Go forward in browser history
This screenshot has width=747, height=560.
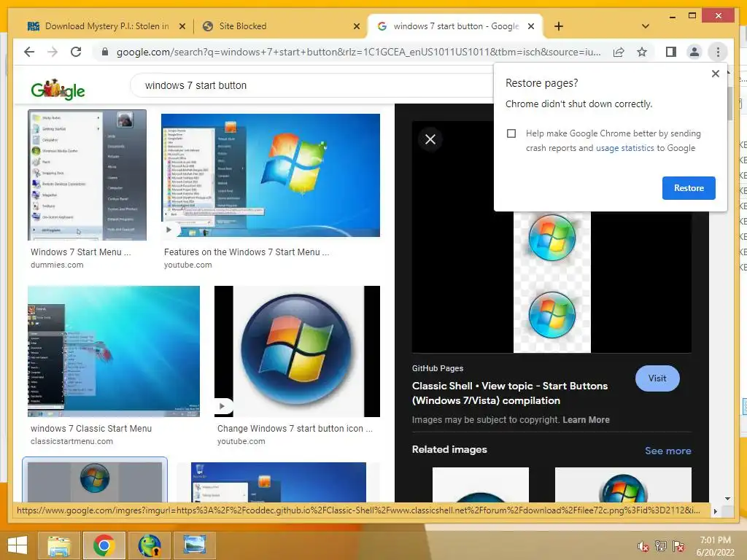coord(53,52)
